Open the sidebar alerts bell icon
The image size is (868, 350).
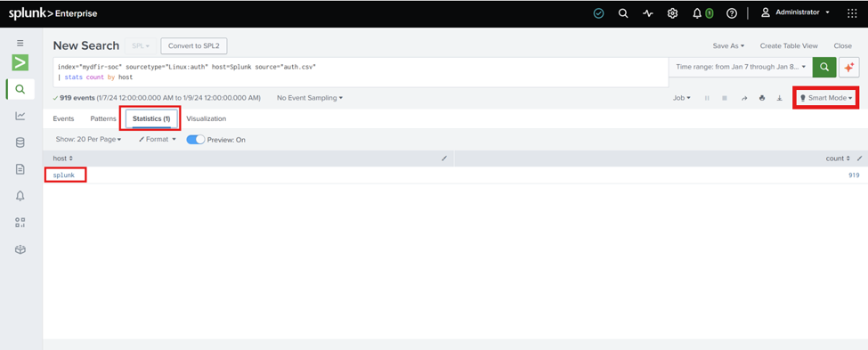(x=20, y=196)
